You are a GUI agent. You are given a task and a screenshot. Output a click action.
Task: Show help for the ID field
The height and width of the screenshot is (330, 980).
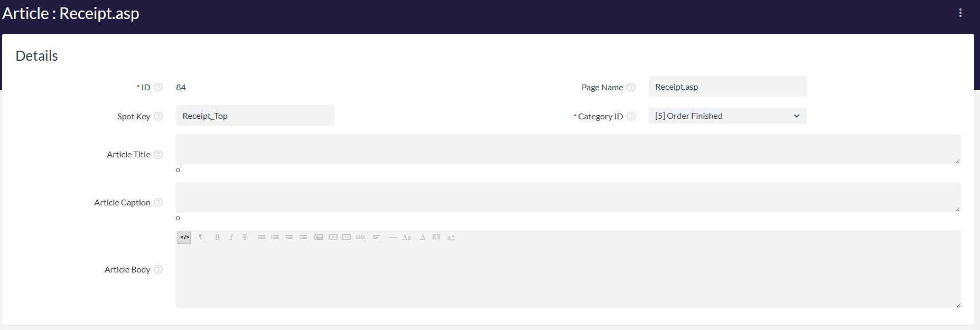158,87
